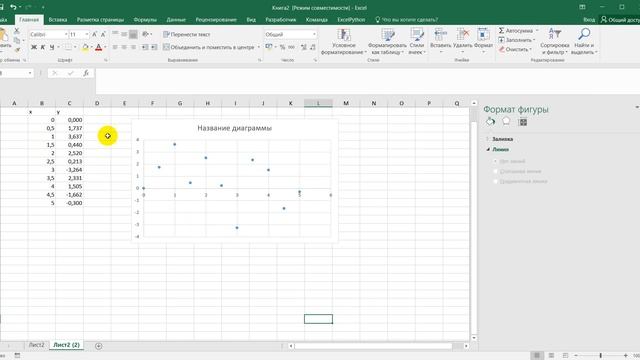Toggle underline with the Ч button
Screen dimensions: 640x360
[x=52, y=47]
